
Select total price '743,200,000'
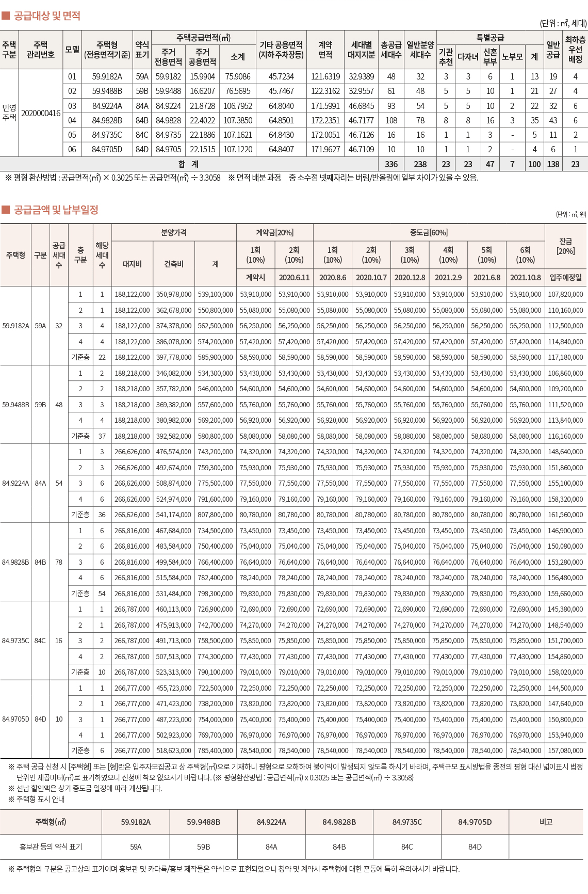216,452
